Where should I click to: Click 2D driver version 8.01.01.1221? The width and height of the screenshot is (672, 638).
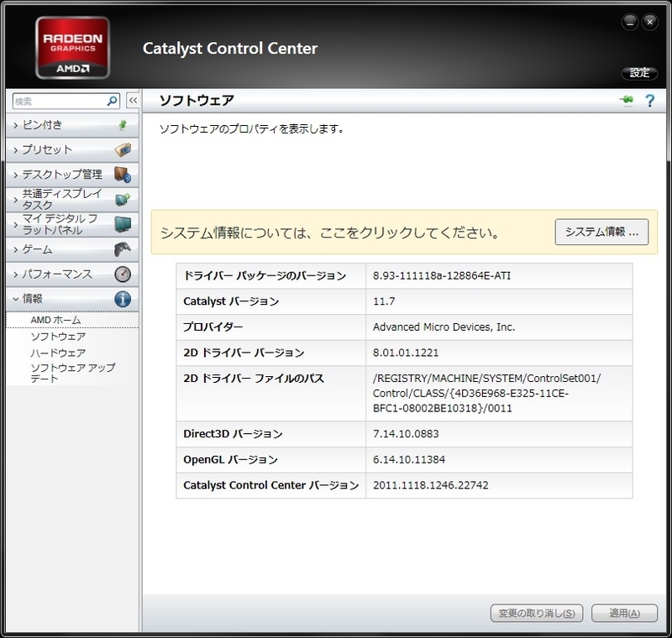[x=406, y=353]
